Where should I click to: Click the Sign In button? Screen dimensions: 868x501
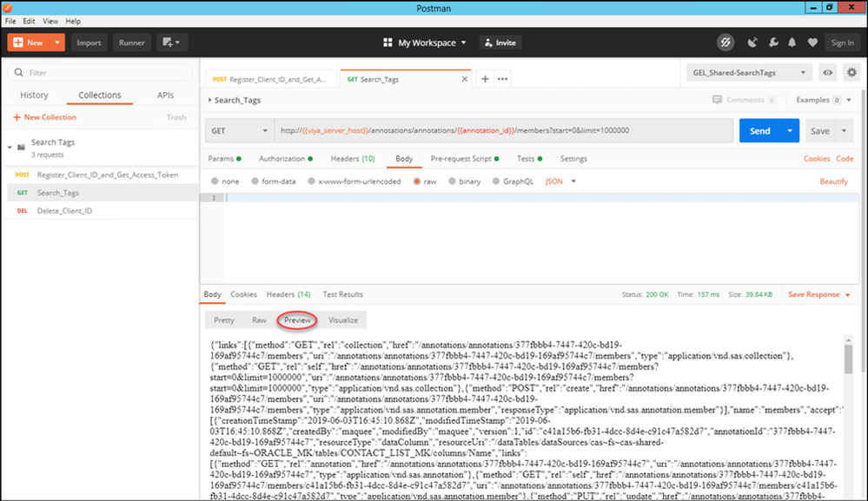843,43
